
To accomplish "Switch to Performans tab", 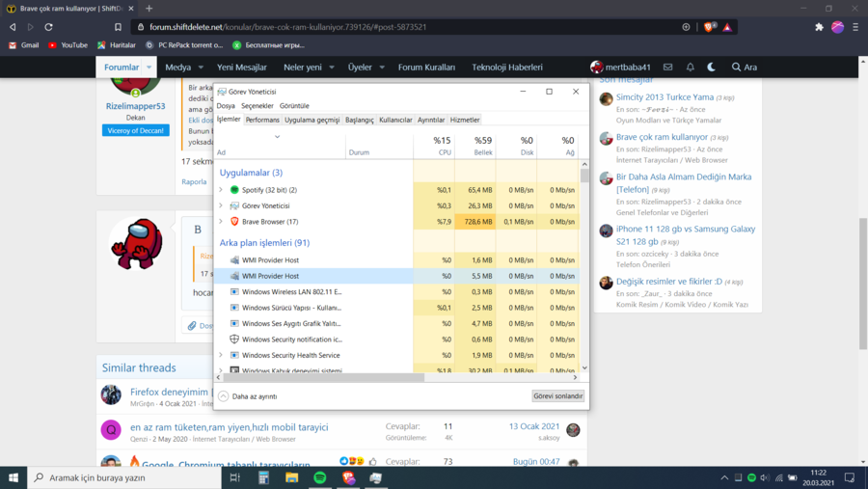I will coord(262,120).
